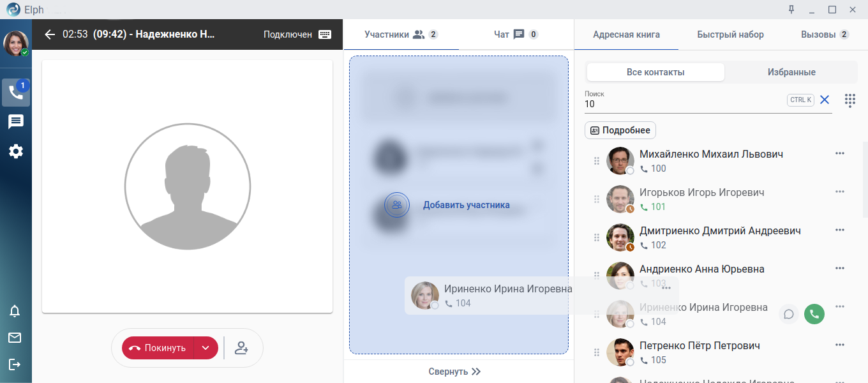Select Все контакты filter
Viewport: 868px width, 383px height.
[655, 72]
